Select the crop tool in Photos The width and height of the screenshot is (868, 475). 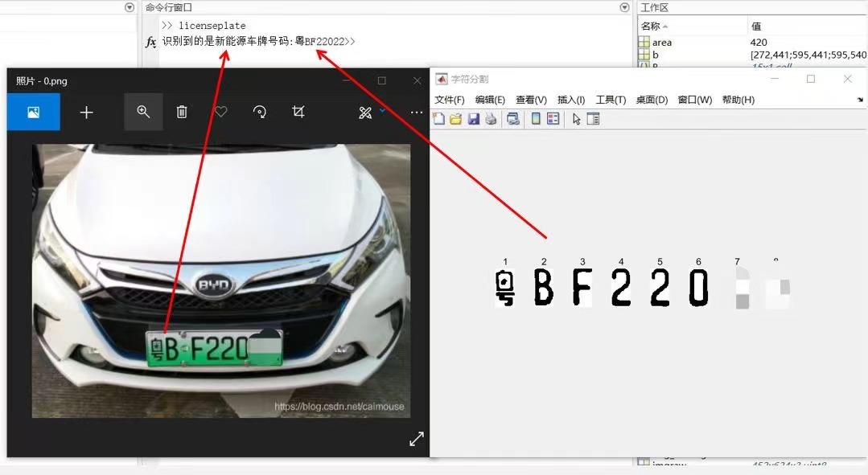298,113
